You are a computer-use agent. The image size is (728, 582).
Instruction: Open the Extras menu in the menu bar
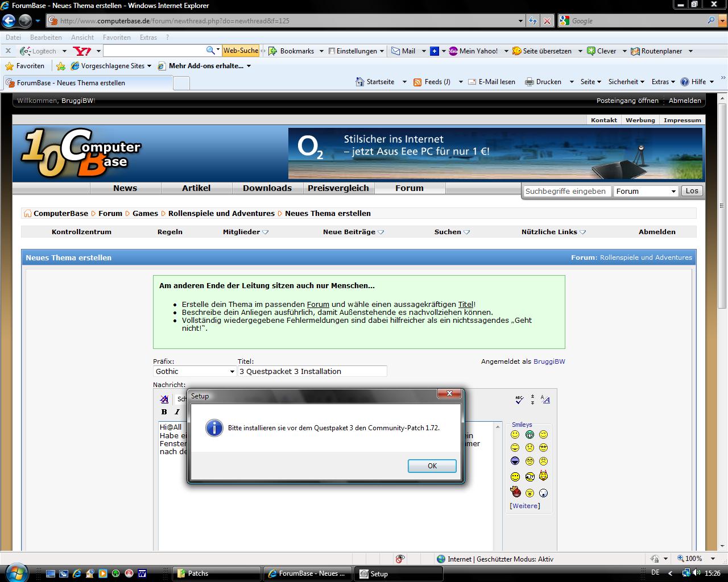(148, 38)
